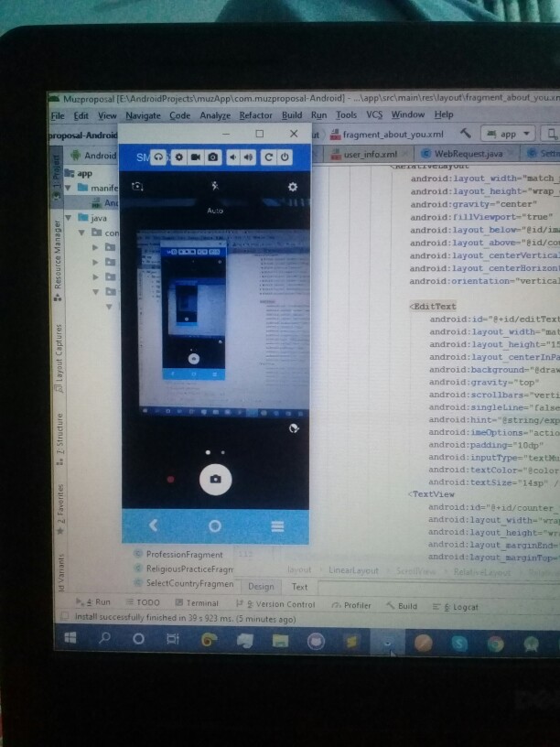The image size is (560, 747).
Task: Tap the phone's recent apps menu icon
Action: click(x=277, y=526)
